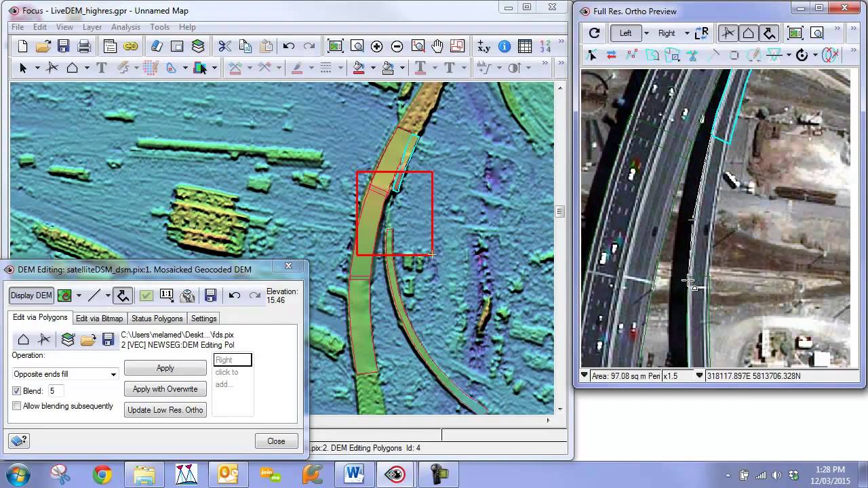Click the text color T swatch in Focus toolbar

coord(420,68)
